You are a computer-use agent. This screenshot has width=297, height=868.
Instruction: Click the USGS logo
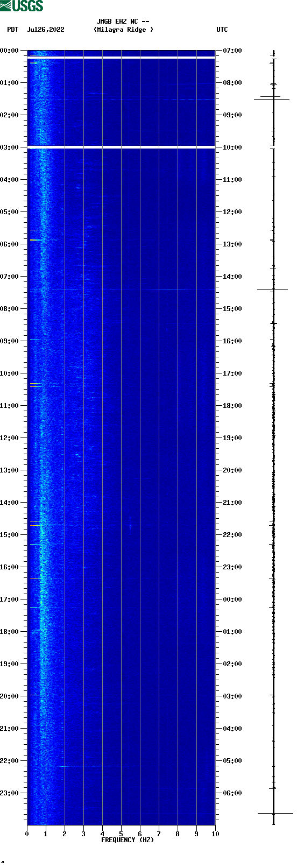[22, 6]
